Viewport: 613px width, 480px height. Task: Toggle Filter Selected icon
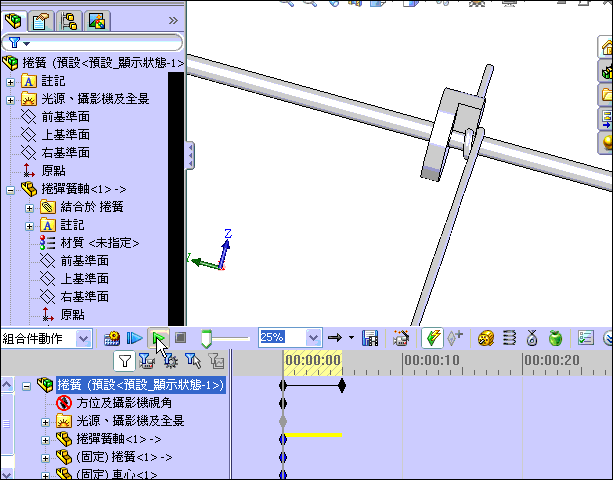coord(193,361)
